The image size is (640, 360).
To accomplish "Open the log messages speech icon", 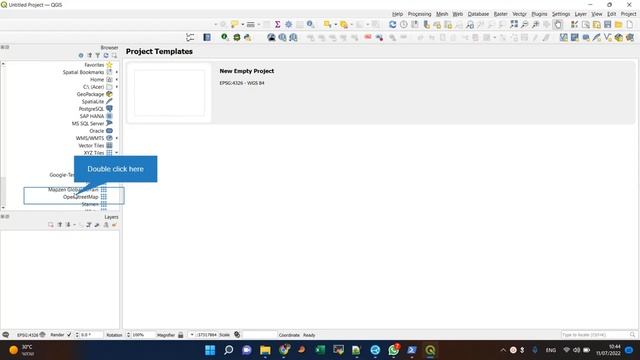I will point(5,335).
